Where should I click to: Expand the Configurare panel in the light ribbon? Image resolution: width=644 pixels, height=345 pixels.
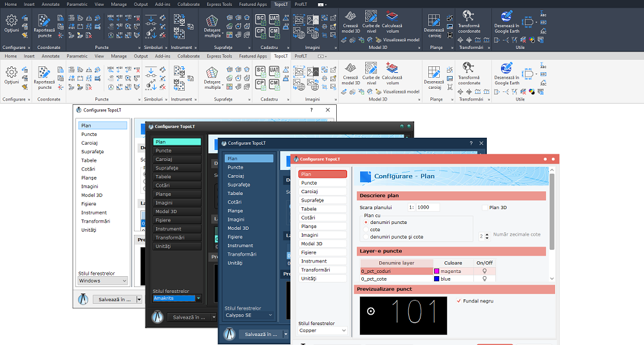[29, 99]
